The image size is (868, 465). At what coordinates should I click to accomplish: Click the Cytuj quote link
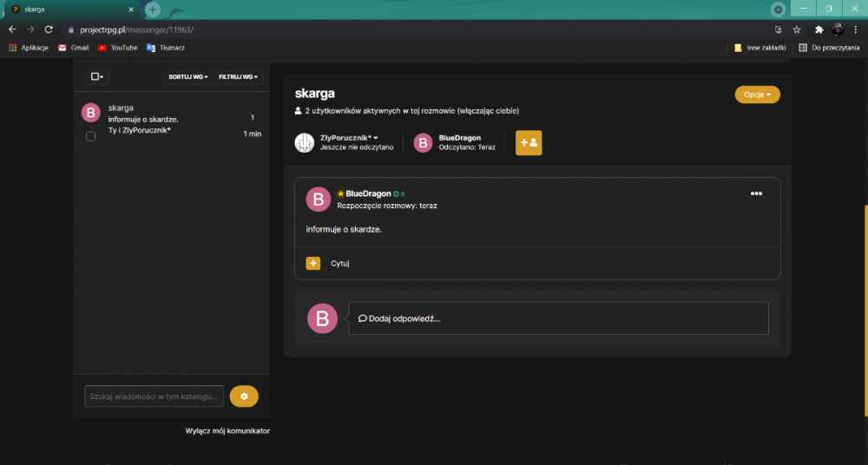click(x=340, y=264)
